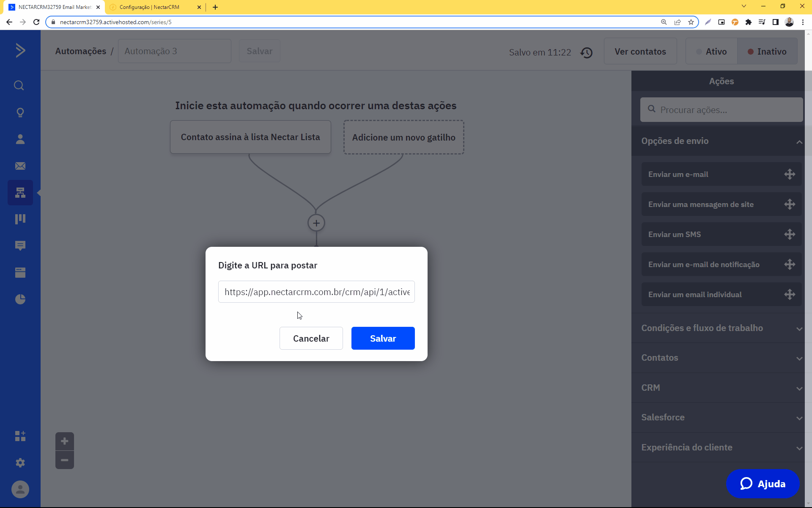Open Campaigns envelope icon in sidebar
This screenshot has width=812, height=508.
pos(20,166)
